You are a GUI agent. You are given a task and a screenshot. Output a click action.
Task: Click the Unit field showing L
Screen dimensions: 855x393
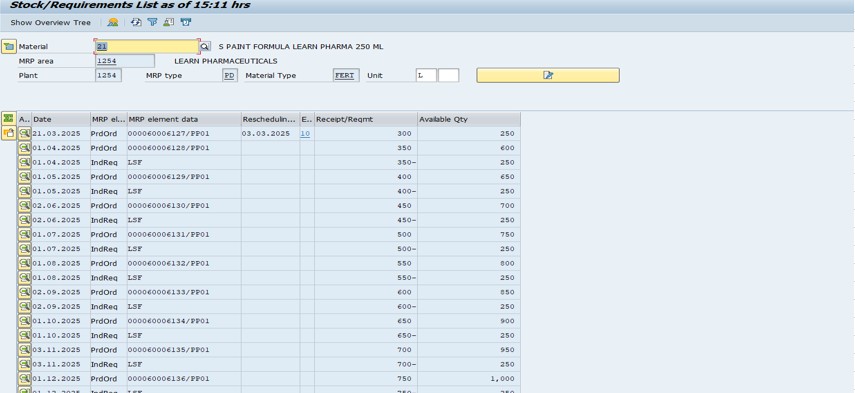tap(426, 75)
